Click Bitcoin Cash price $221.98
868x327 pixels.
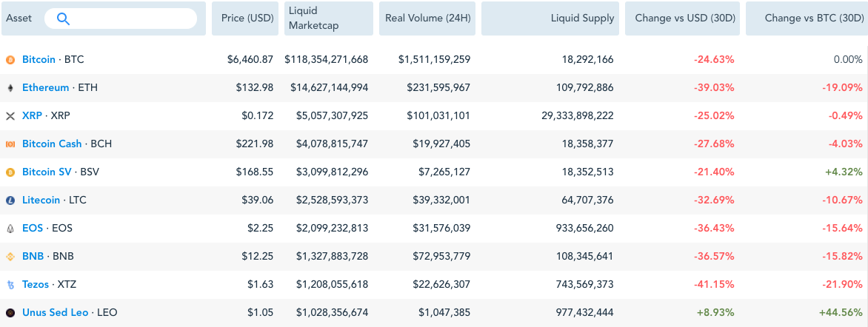[x=256, y=144]
